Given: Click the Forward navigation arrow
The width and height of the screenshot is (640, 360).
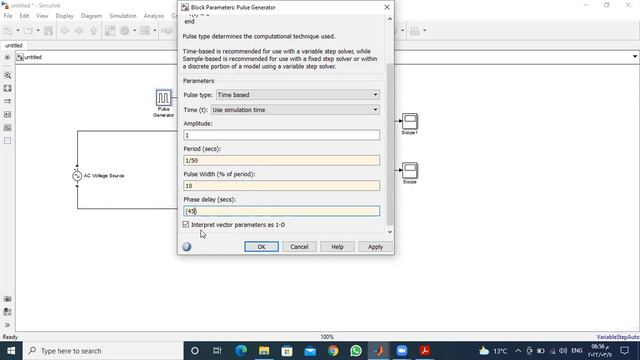Looking at the screenshot, I should [x=79, y=31].
